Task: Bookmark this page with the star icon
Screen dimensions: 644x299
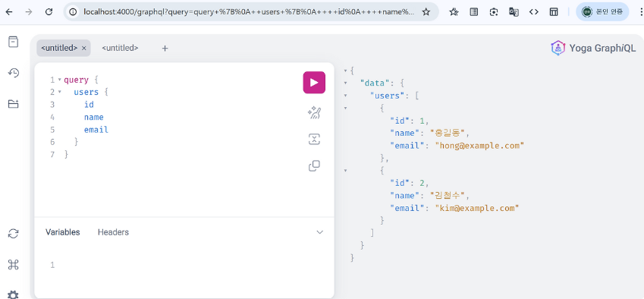Action: pyautogui.click(x=426, y=12)
